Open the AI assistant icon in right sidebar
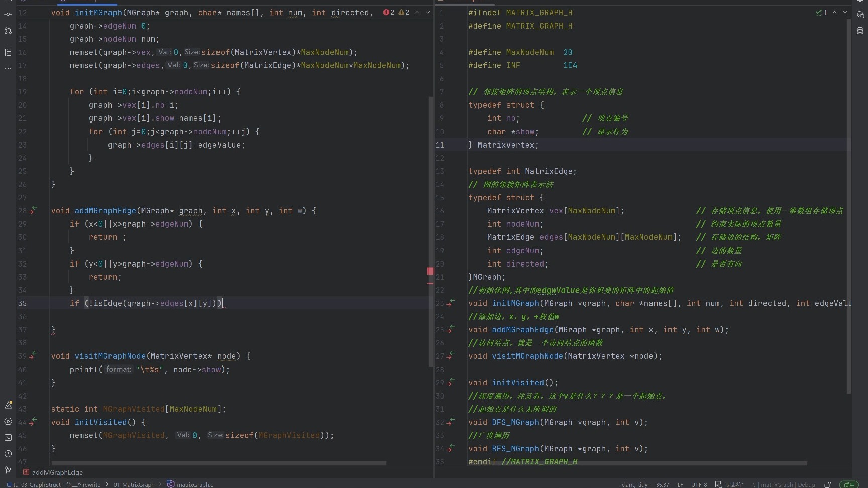The image size is (868, 488). click(x=860, y=15)
